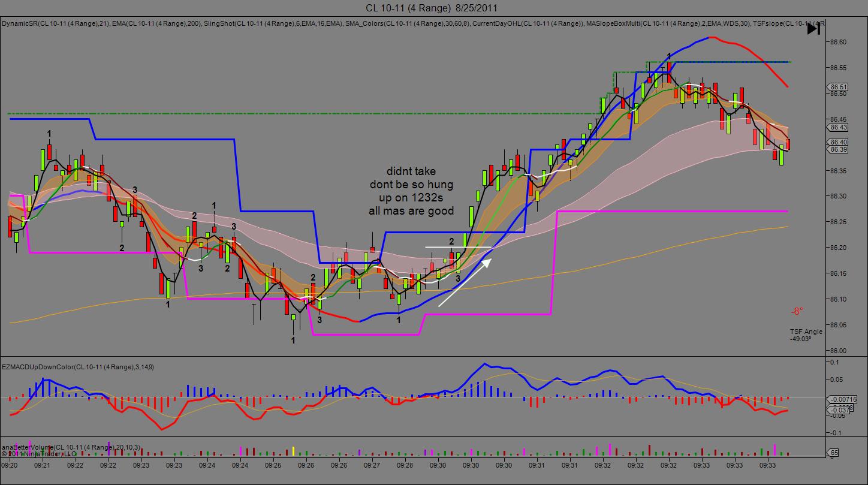Select the EZMACDUpDownColor panel label
868x485 pixels.
pos(78,367)
